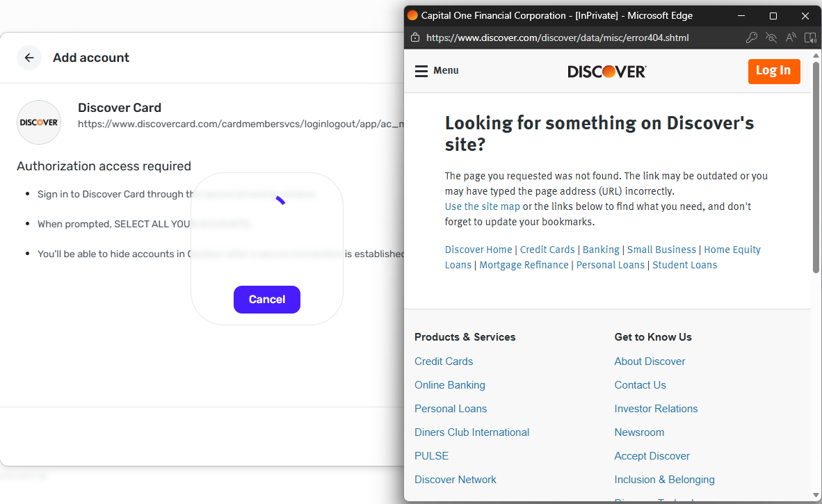This screenshot has height=504, width=822.
Task: Open the Discover Network link
Action: tap(455, 480)
